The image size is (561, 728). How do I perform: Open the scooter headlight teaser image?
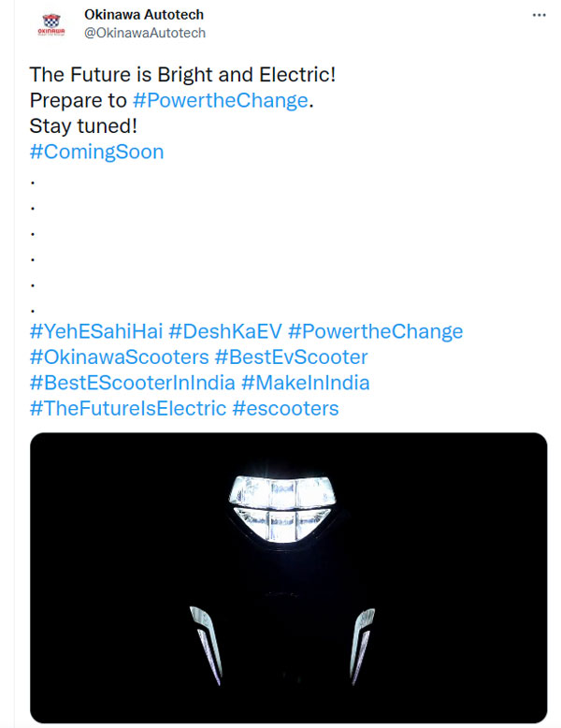(288, 580)
